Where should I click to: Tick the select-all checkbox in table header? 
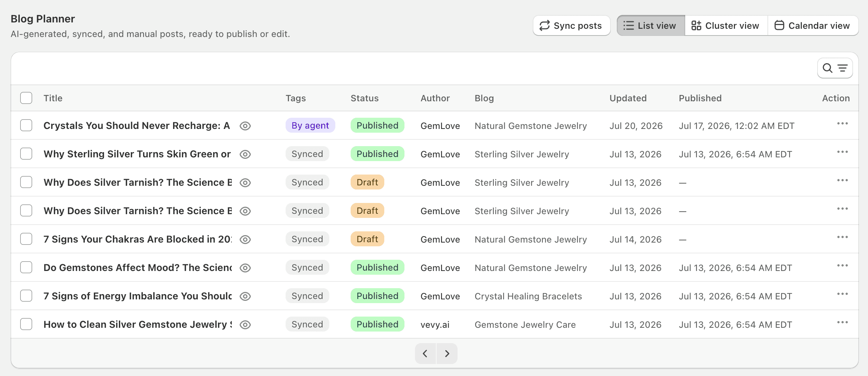click(26, 98)
